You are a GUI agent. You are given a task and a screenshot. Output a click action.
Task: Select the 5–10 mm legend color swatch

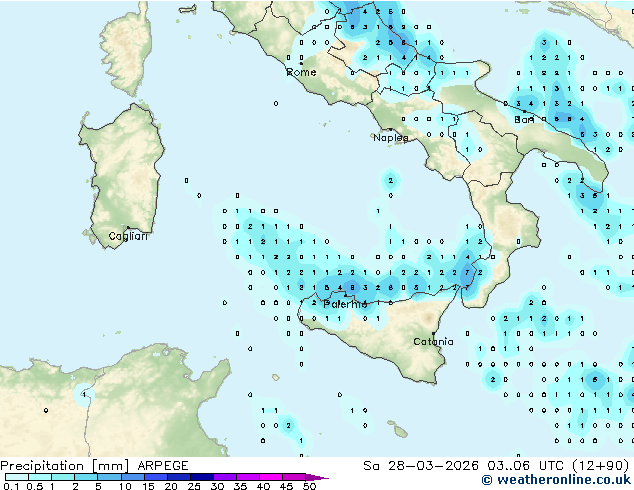click(x=109, y=477)
